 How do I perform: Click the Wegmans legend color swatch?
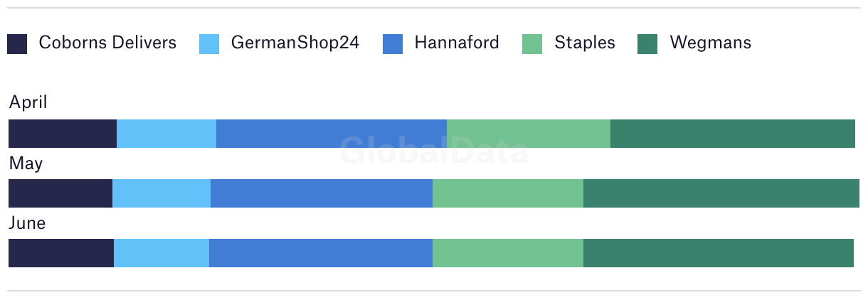[x=647, y=44]
